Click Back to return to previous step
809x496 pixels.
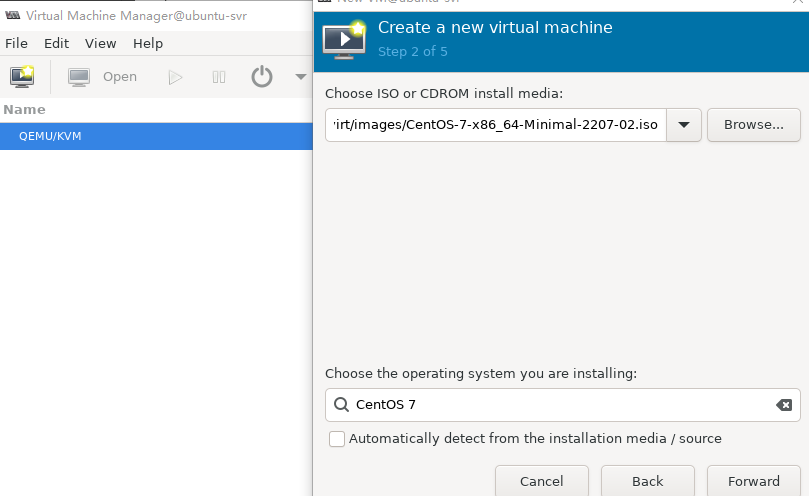click(x=647, y=481)
